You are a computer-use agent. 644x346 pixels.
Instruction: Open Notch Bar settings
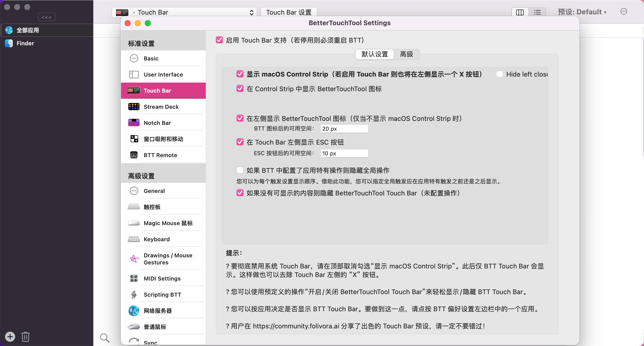[x=163, y=123]
